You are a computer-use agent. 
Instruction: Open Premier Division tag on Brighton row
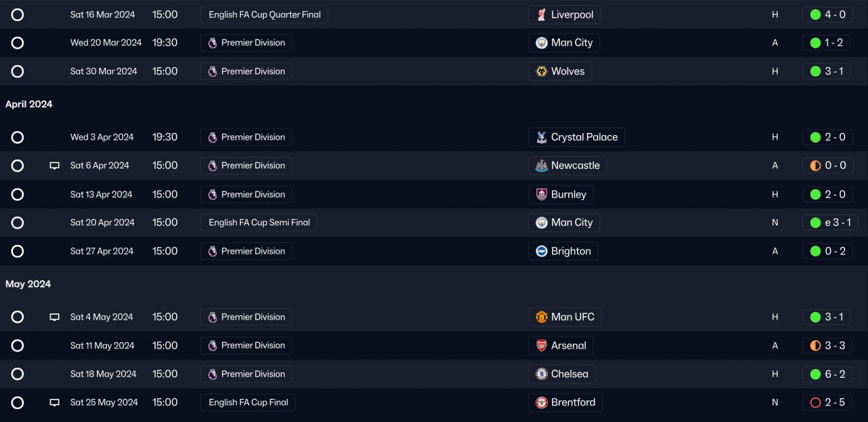point(246,251)
